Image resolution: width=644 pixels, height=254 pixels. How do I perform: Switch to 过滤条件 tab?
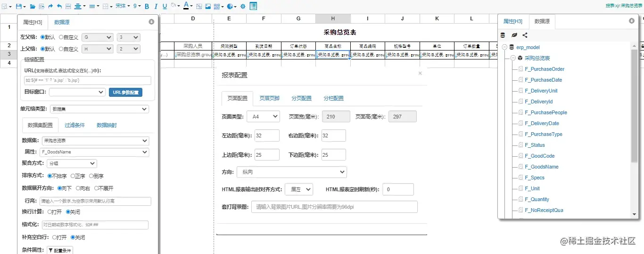74,125
